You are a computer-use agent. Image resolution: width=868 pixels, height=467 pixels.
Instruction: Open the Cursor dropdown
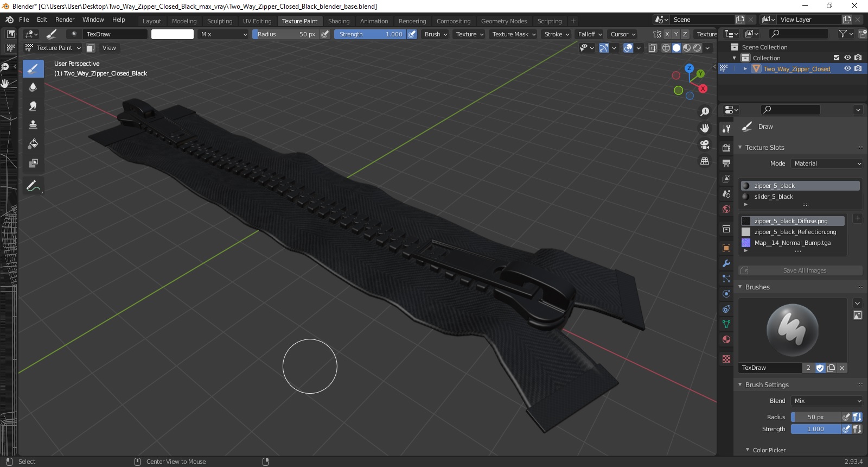pyautogui.click(x=623, y=34)
